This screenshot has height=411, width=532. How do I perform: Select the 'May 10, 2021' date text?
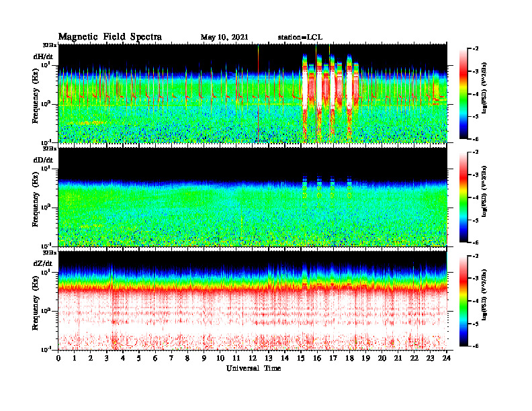(224, 38)
